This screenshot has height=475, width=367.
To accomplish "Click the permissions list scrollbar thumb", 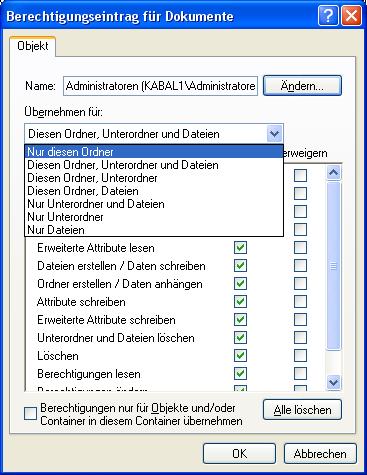I will pos(334,266).
